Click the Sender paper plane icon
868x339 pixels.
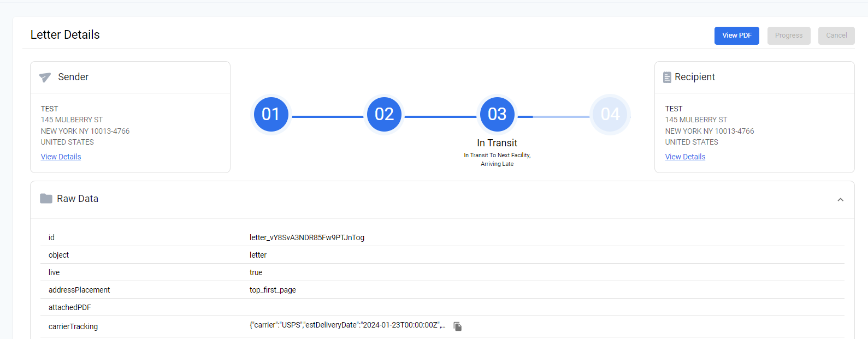[x=45, y=77]
